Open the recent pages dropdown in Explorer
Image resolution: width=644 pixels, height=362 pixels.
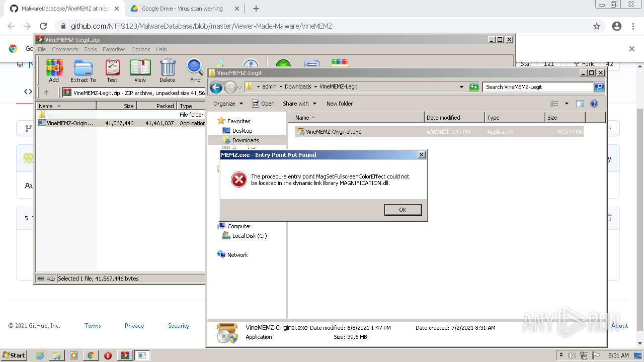[240, 87]
